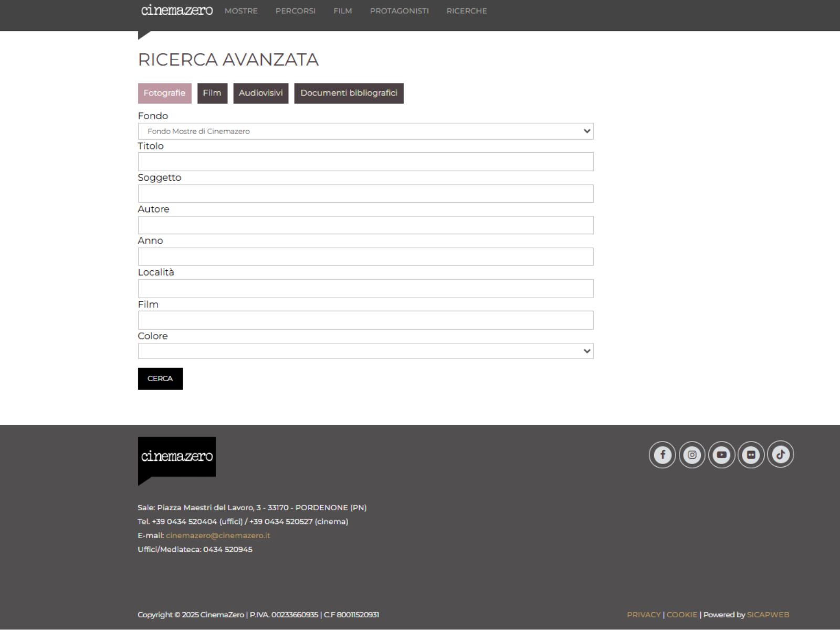Click the cinemazero footer logo

pos(177,457)
